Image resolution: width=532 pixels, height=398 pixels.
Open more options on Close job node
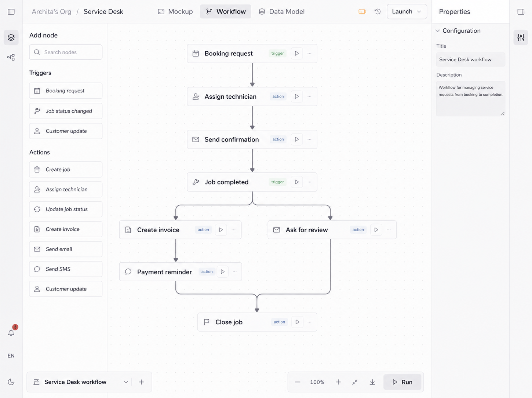pyautogui.click(x=310, y=322)
